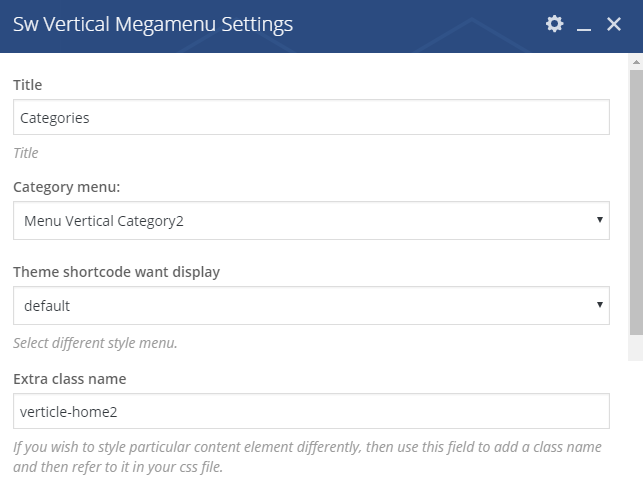
Task: Click the scrollbar track below the thumb
Action: click(x=636, y=348)
